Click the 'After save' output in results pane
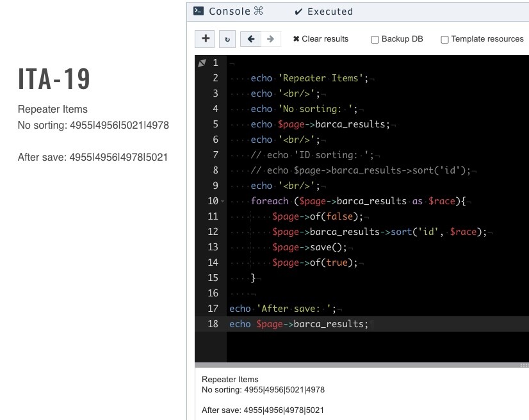The height and width of the screenshot is (420, 529). tap(263, 410)
